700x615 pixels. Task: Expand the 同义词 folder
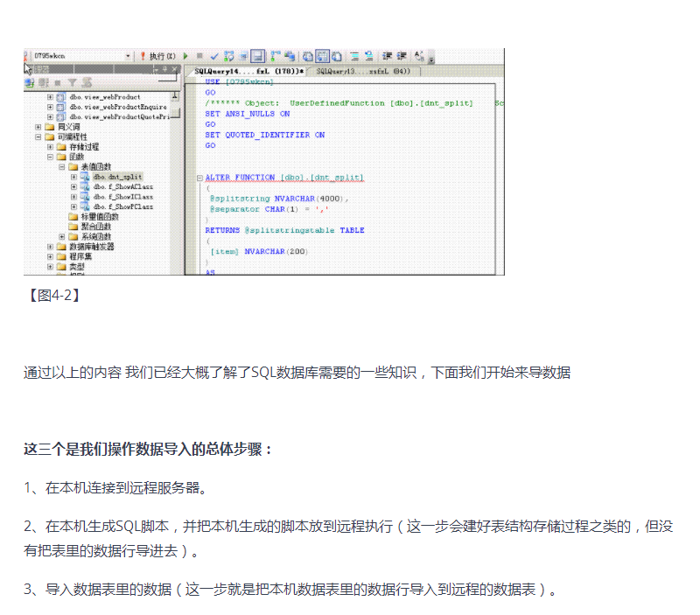38,127
